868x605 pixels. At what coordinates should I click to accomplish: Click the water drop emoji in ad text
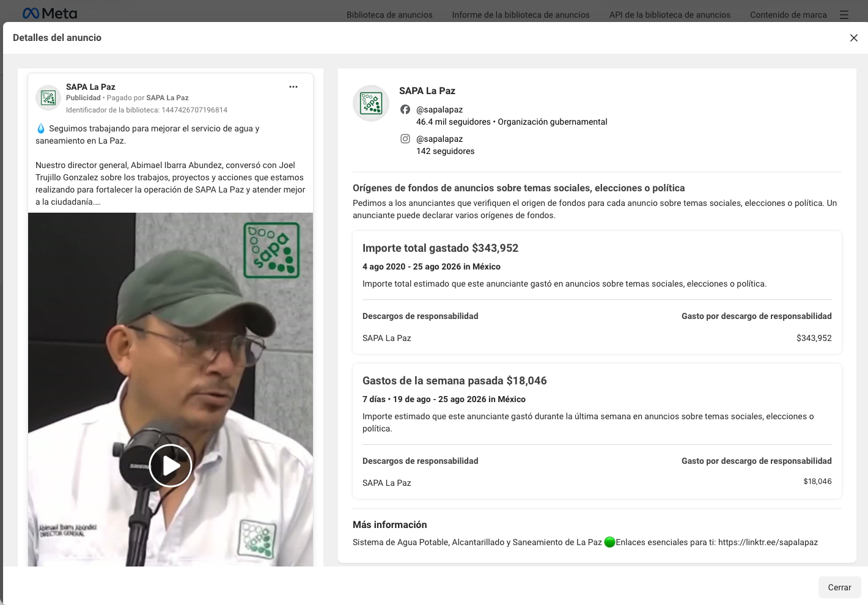pos(41,128)
